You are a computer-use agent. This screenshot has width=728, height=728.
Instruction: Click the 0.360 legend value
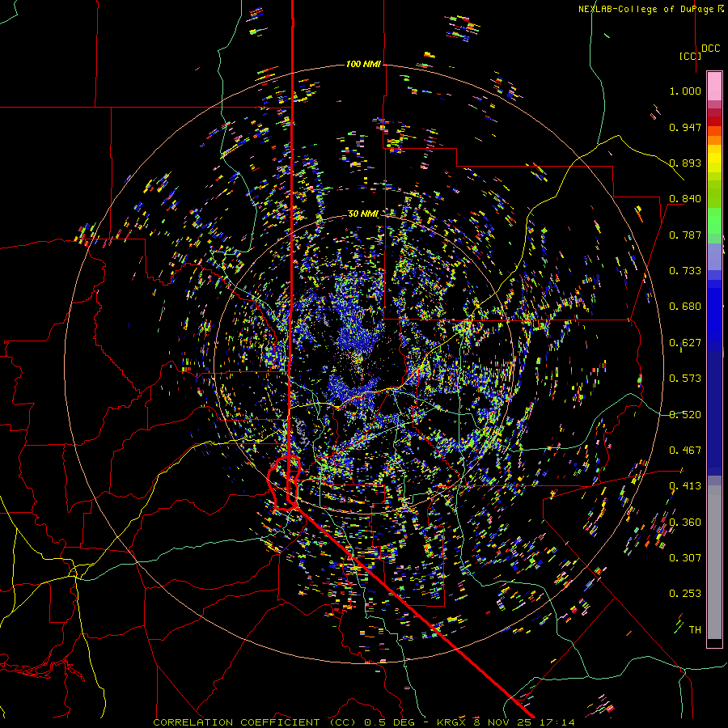point(685,523)
